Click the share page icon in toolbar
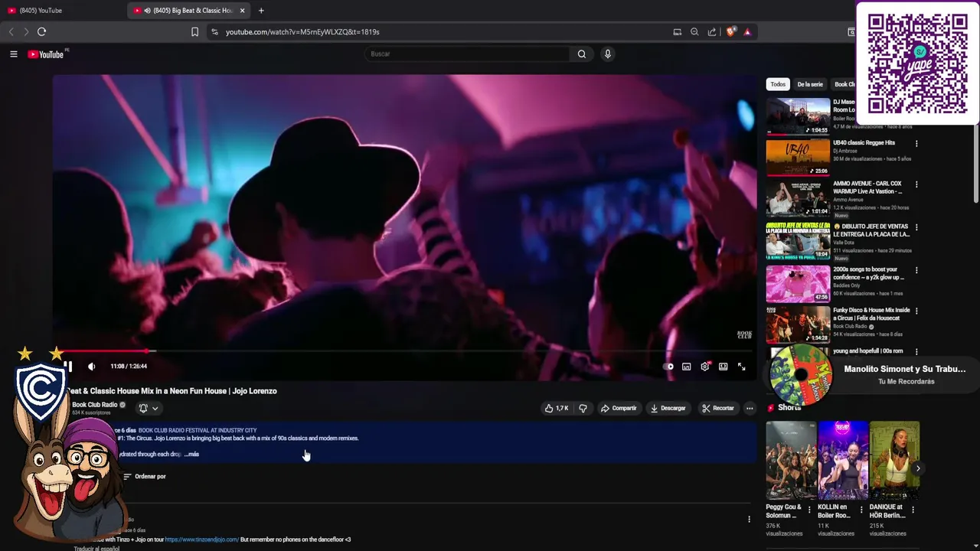Viewport: 980px width, 551px height. tap(712, 32)
